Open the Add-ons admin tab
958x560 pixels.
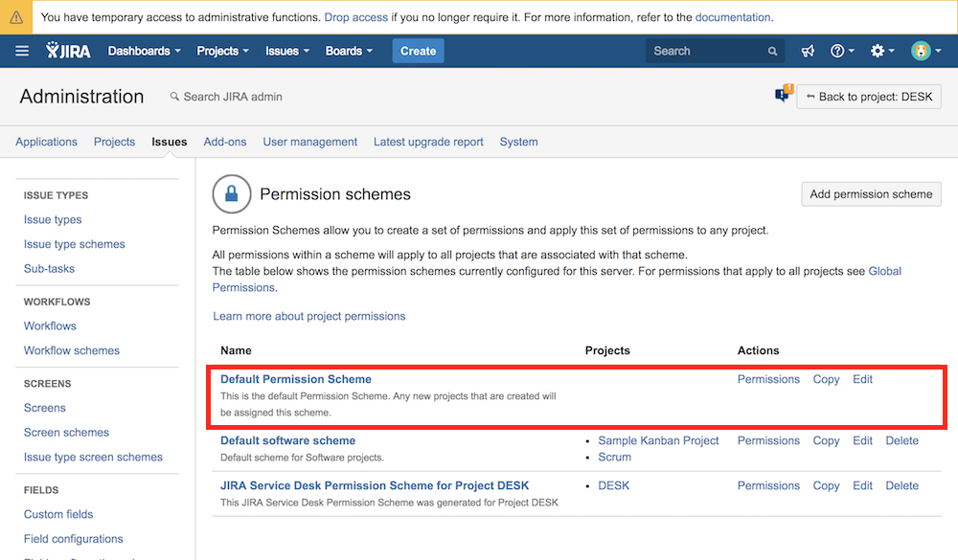224,142
